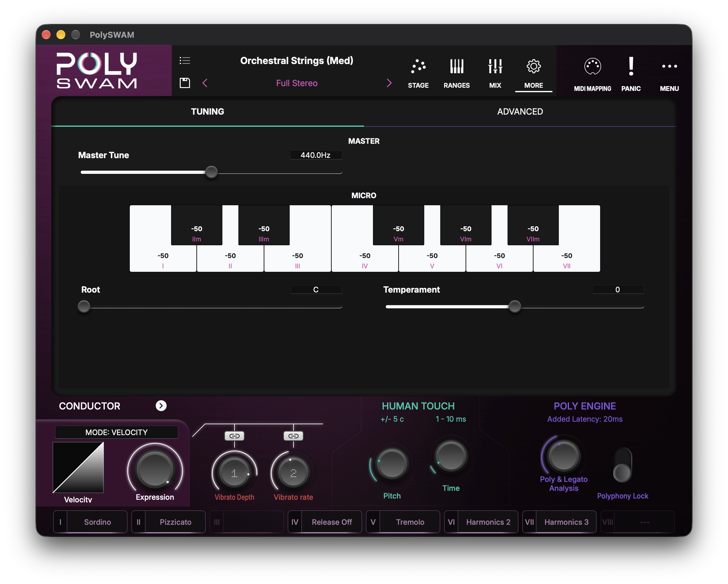This screenshot has height=584, width=728.
Task: Click the 440.0Hz Master Tune field
Action: point(316,155)
